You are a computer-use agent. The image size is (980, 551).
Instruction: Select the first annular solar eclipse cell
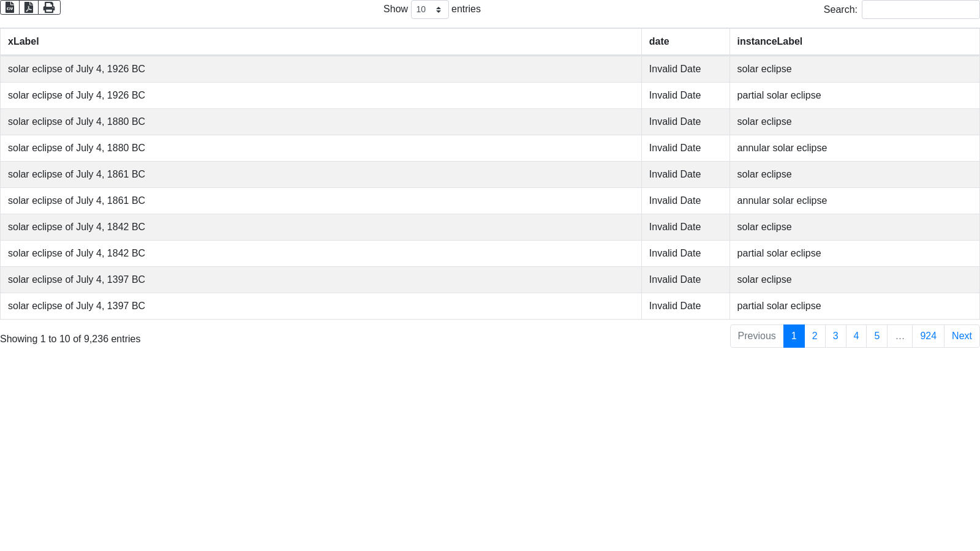(x=782, y=148)
